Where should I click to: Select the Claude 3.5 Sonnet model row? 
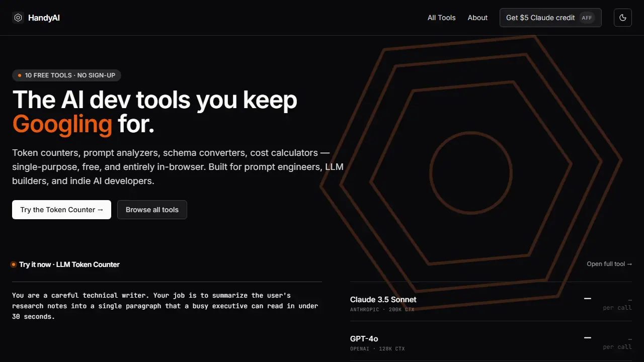(x=491, y=302)
